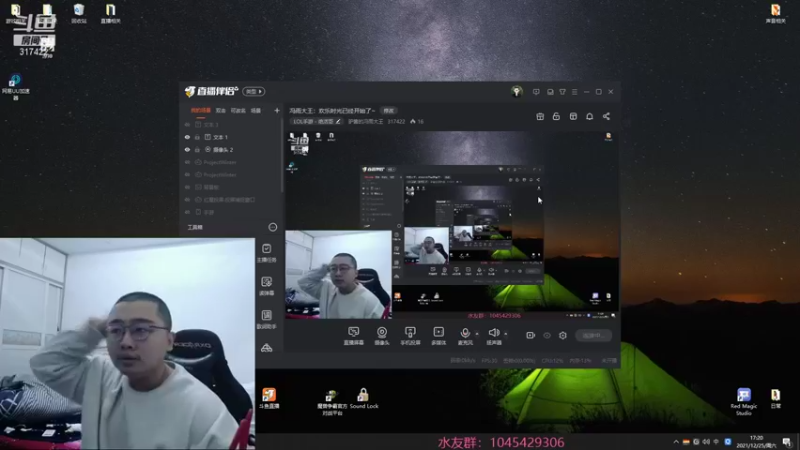Lock the 摄像头 2 layer
The height and width of the screenshot is (450, 800).
(197, 149)
